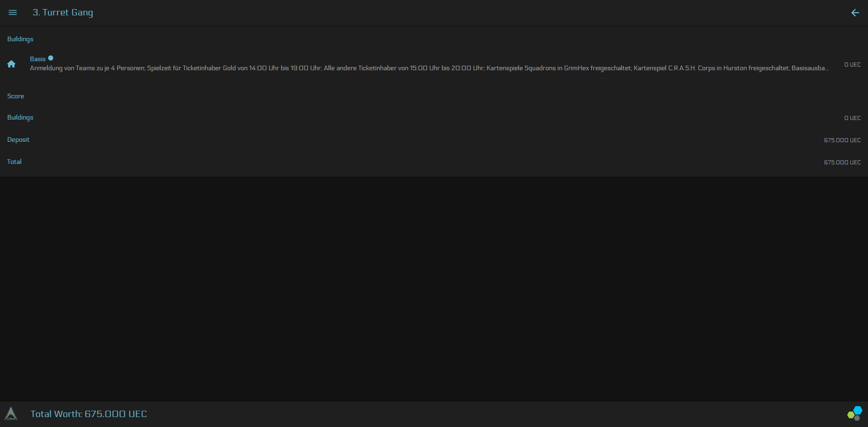868x427 pixels.
Task: Select the green hexagon of the status emblem
Action: pos(851,415)
